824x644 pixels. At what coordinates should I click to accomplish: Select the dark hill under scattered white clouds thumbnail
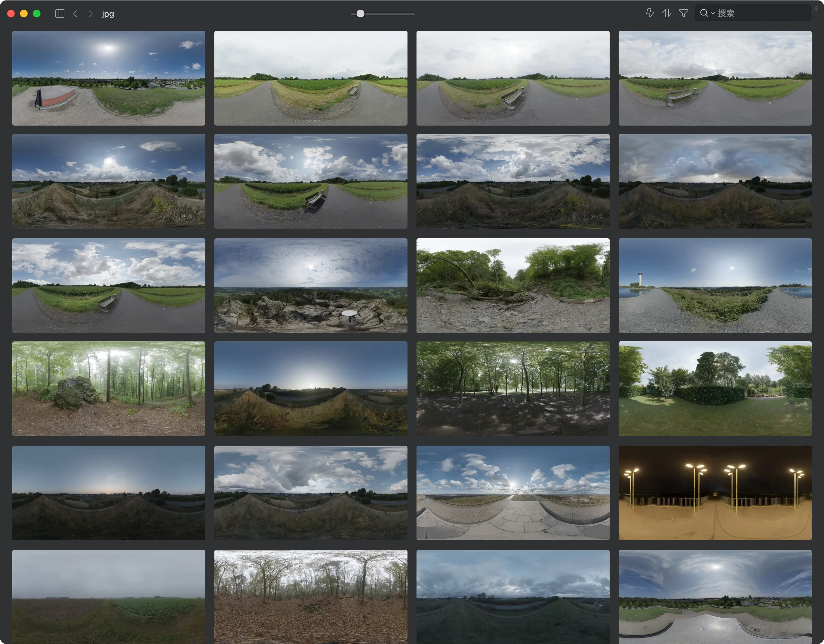513,181
